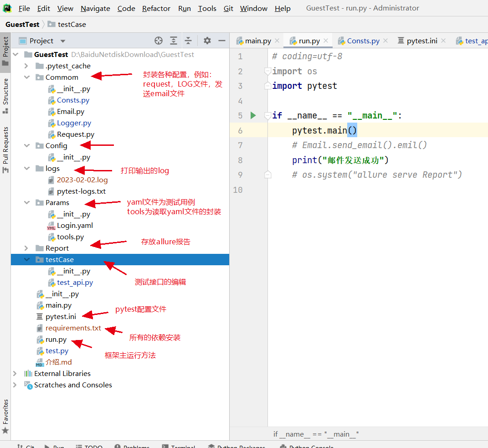Close the pytest.ini editor tab

(x=443, y=41)
